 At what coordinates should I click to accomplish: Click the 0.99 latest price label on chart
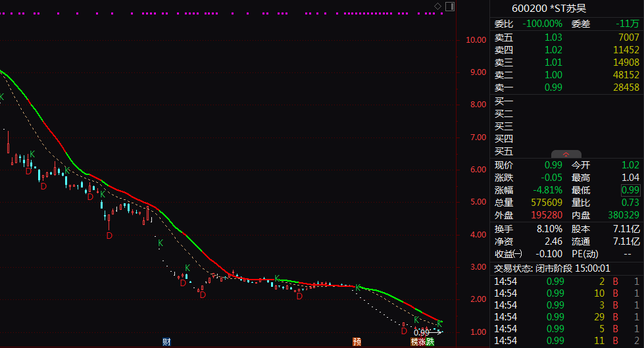pos(422,333)
